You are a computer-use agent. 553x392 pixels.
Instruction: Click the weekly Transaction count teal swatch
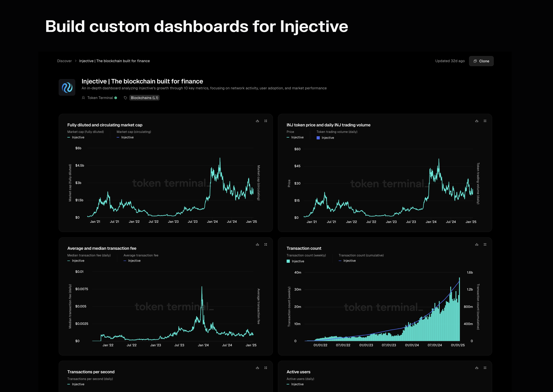pos(288,261)
